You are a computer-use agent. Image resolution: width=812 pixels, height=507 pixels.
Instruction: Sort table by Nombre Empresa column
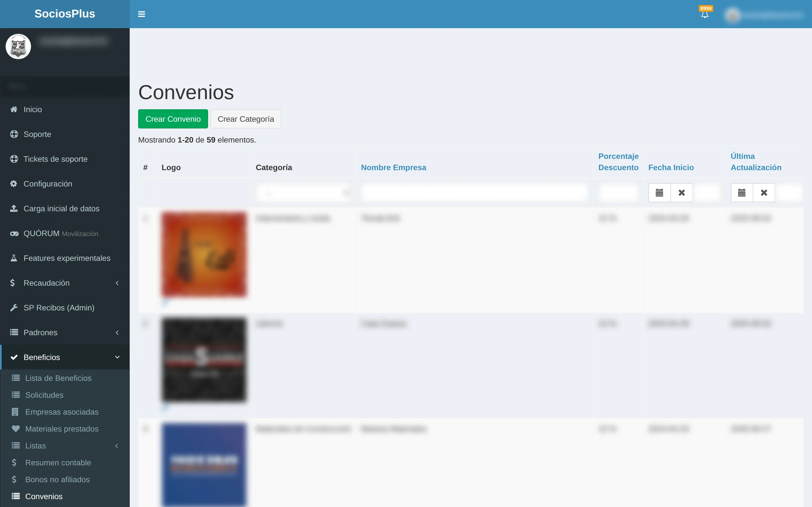click(394, 167)
